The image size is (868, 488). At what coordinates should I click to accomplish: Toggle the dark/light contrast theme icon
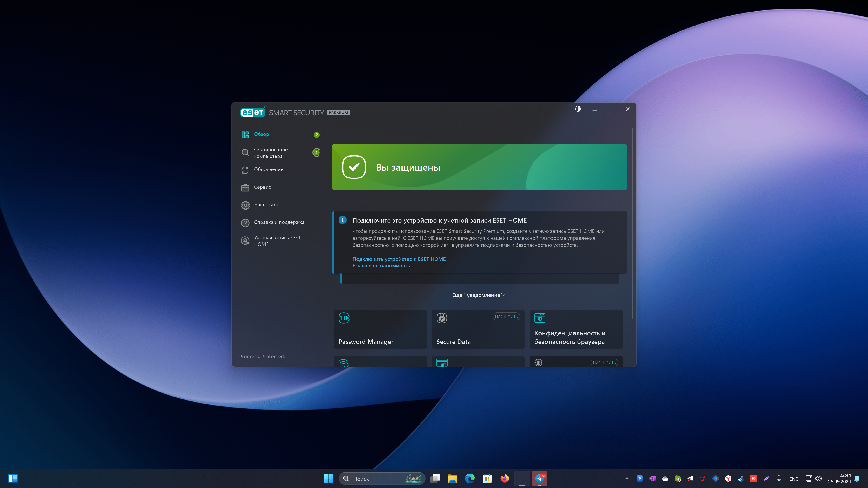578,109
